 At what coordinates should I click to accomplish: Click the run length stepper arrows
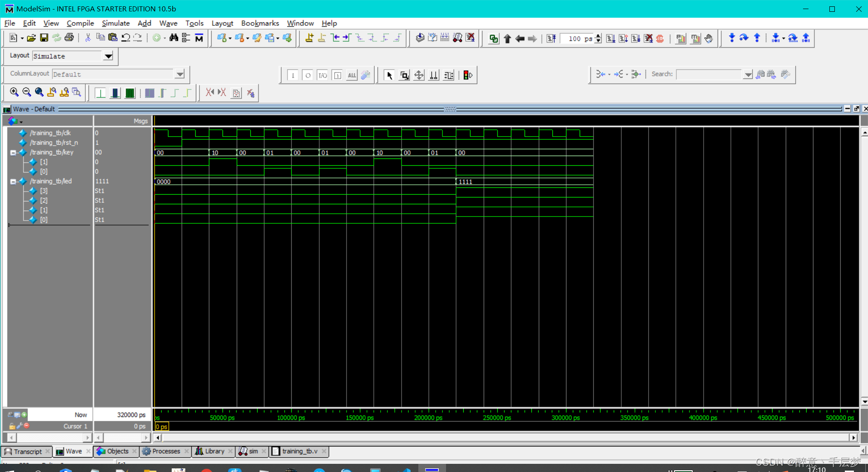click(x=598, y=39)
